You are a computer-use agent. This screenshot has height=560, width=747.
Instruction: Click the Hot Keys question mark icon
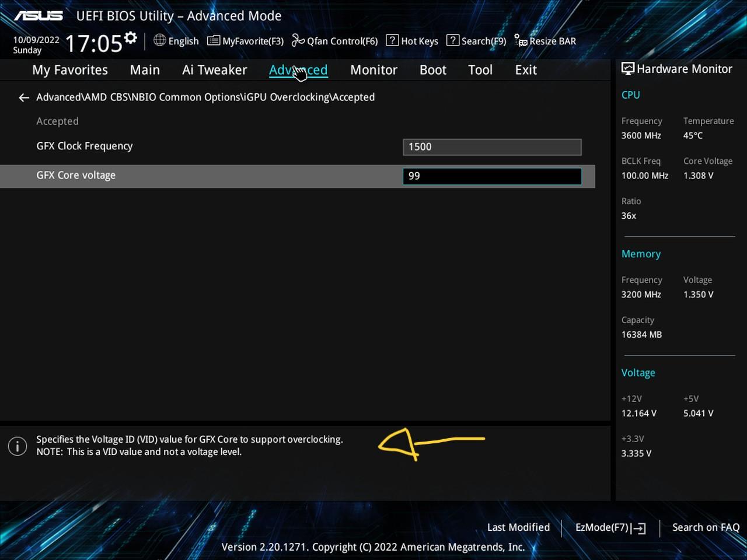(392, 40)
